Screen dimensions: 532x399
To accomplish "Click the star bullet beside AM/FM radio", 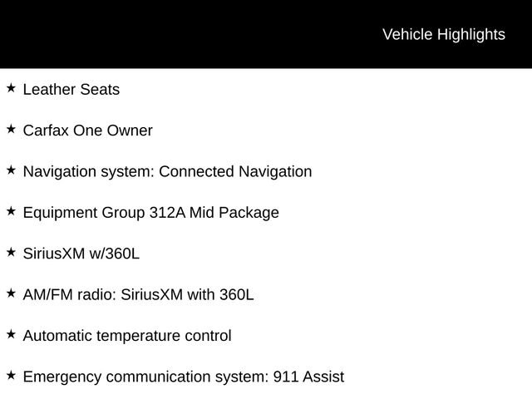I will 11,293.
